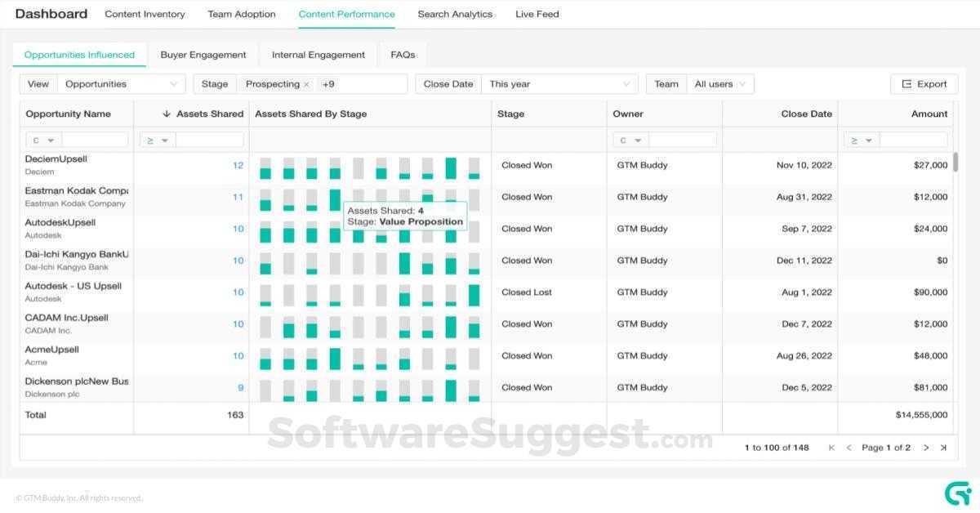Switch to the Internal Engagement tab
Screen dimensions: 980x513
(318, 54)
